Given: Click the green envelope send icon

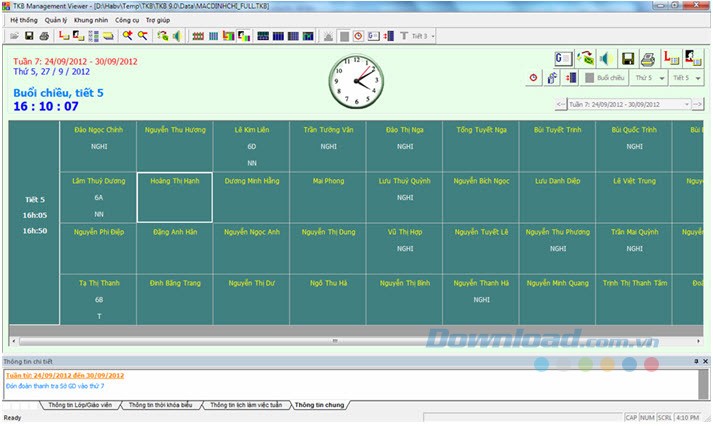Looking at the screenshot, I should 585,59.
